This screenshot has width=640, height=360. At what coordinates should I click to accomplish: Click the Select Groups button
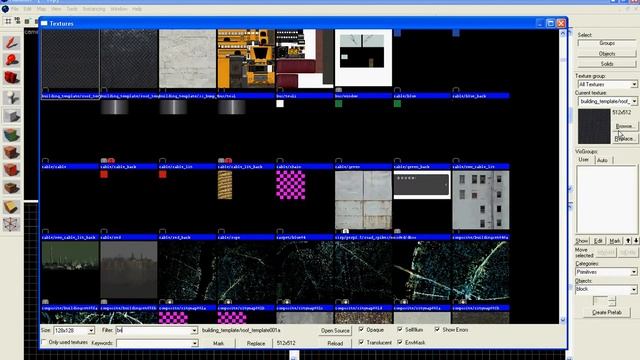coord(607,43)
